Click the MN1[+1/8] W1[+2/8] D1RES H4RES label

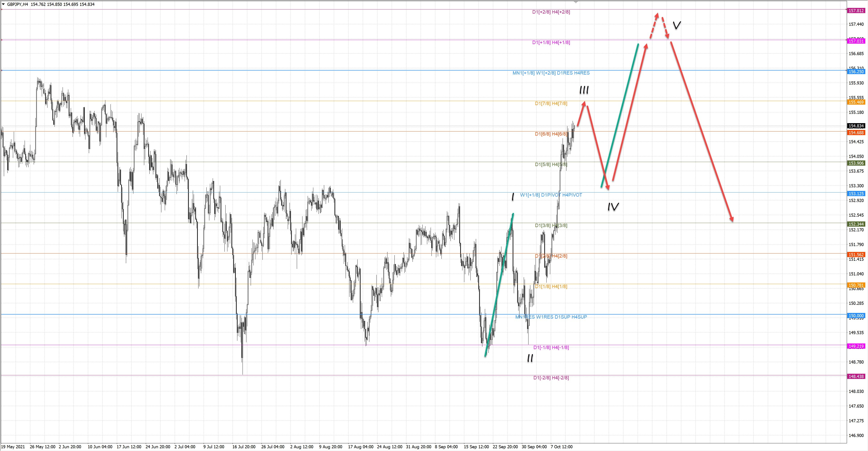coord(551,73)
